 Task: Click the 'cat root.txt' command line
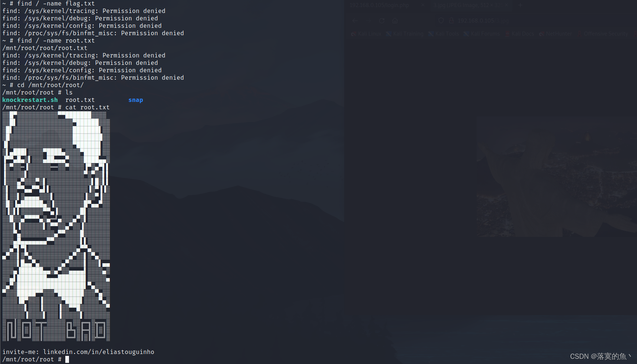pos(56,107)
